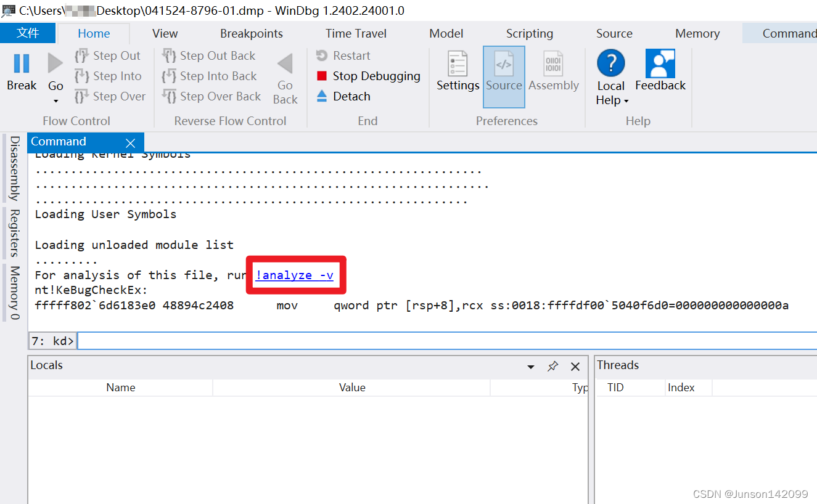
Task: Open the Memory ribbon tab
Action: (x=697, y=33)
